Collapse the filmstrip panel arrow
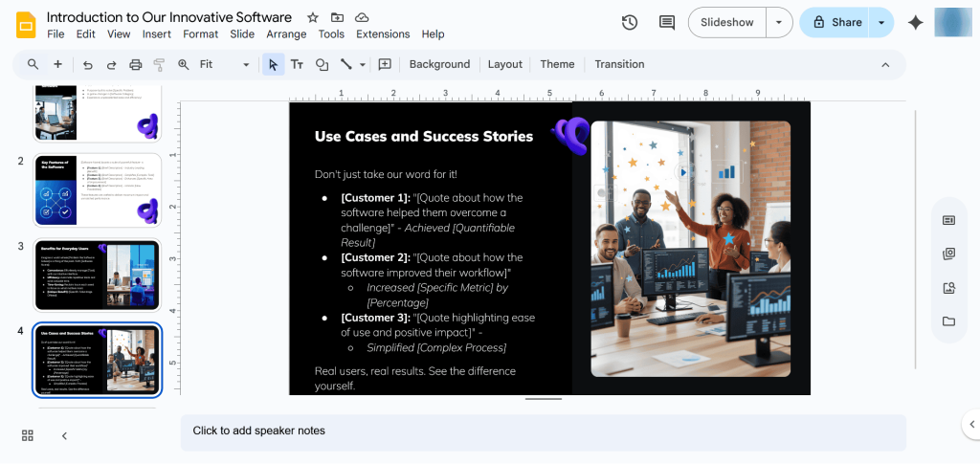 click(64, 435)
